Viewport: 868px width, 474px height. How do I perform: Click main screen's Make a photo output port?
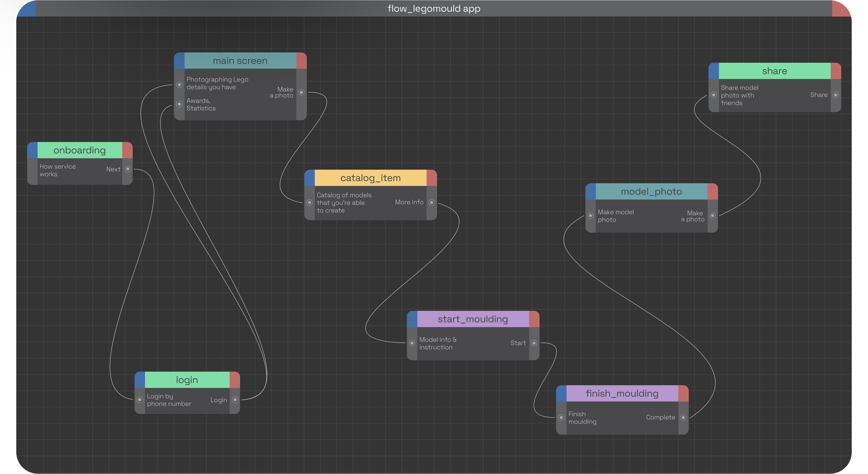[x=301, y=92]
